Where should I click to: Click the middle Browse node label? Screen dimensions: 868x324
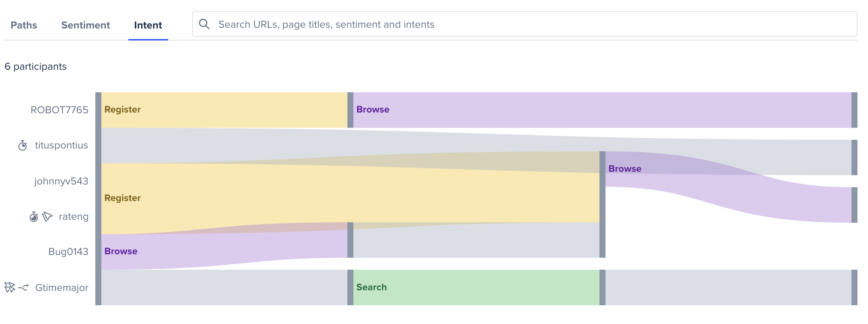[625, 169]
